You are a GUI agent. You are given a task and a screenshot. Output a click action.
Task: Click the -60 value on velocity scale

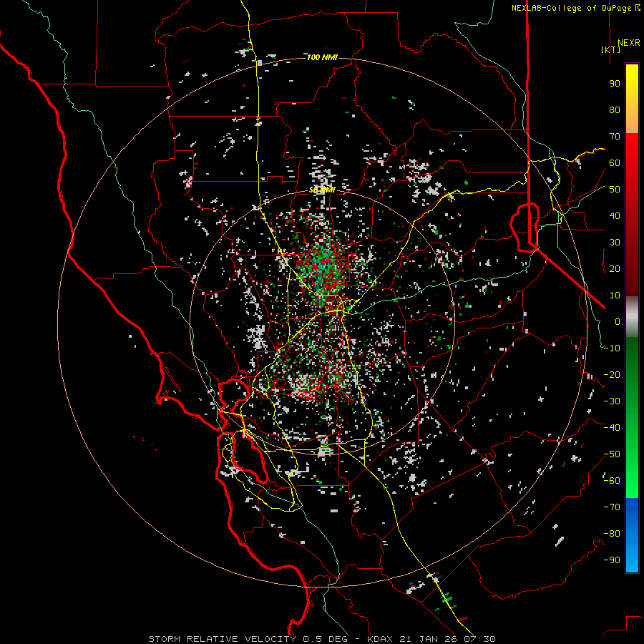click(612, 481)
